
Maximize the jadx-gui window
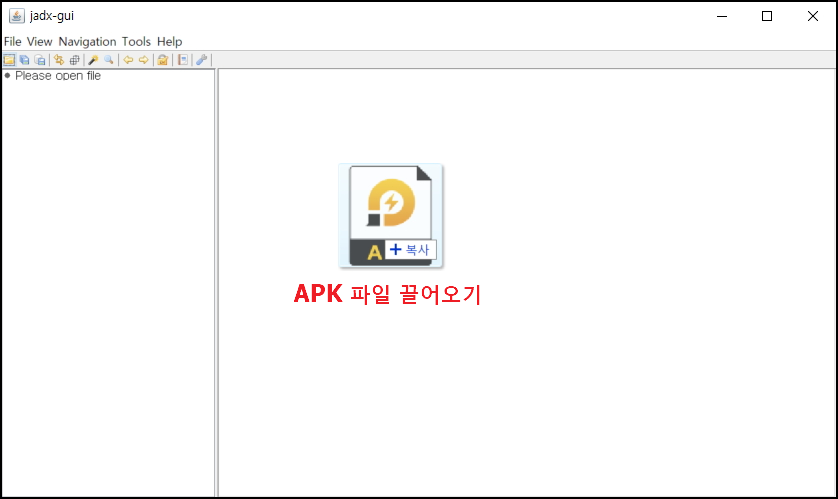pos(767,16)
